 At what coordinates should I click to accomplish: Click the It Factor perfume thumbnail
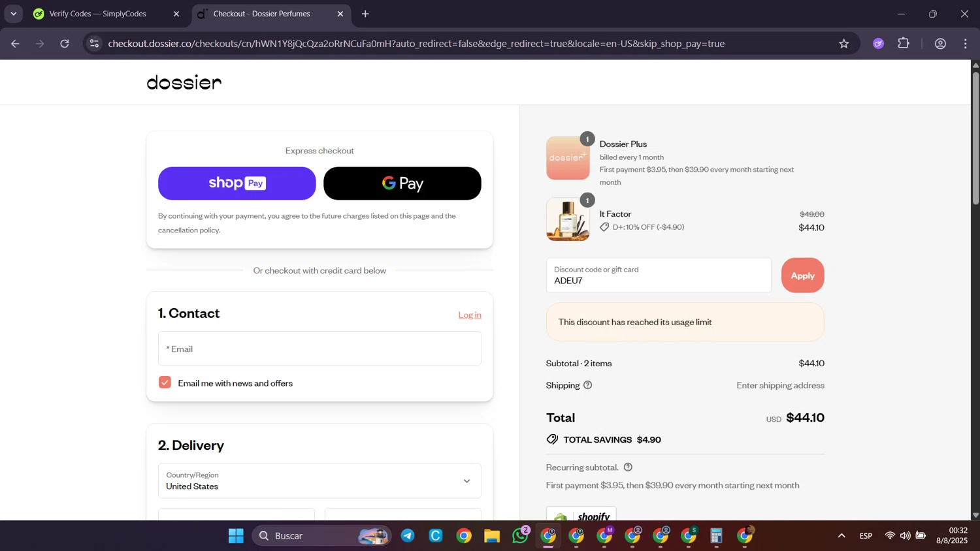[x=568, y=220]
